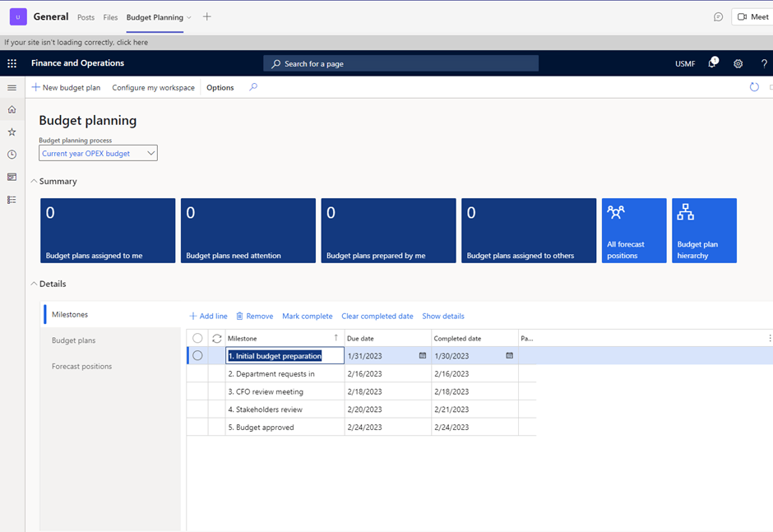
Task: Select all rows via the header circle selector
Action: tap(197, 338)
